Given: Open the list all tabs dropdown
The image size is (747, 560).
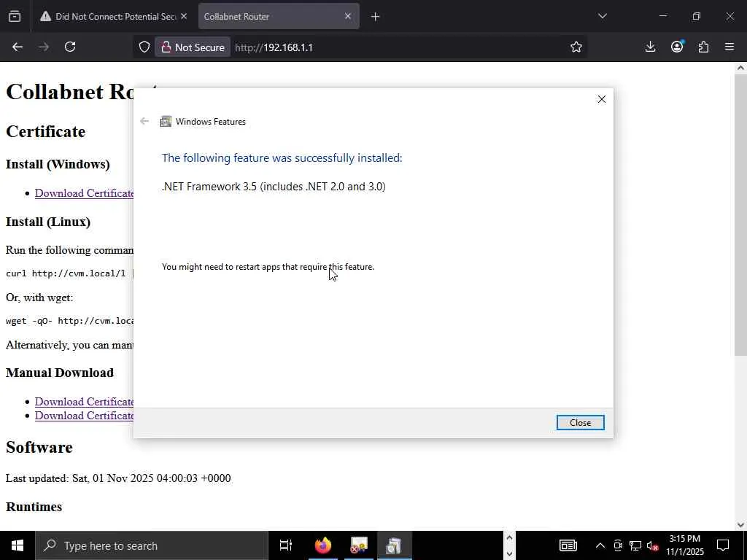Looking at the screenshot, I should coord(602,16).
